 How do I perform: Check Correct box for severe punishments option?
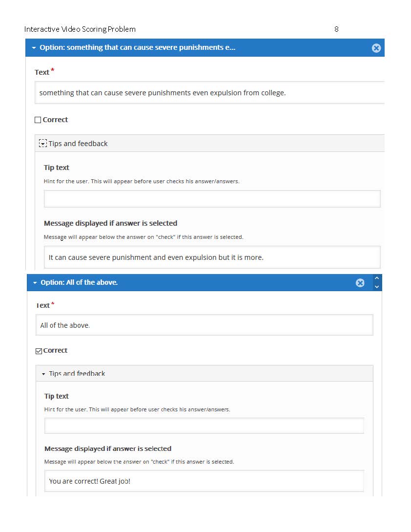tap(38, 120)
